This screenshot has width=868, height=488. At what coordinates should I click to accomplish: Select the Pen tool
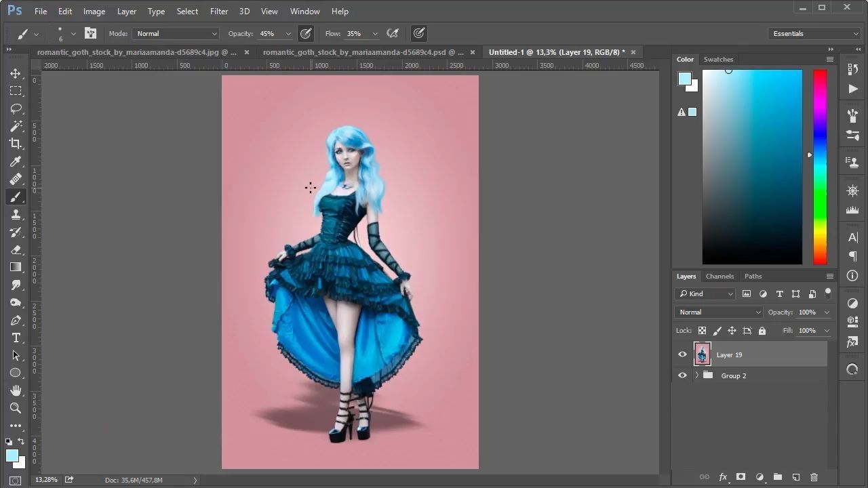pyautogui.click(x=16, y=320)
